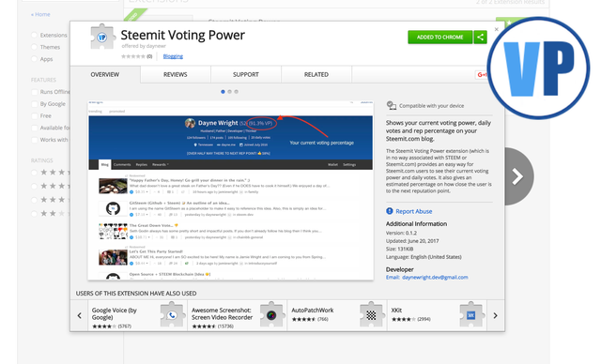Show previous related extensions with left arrow
This screenshot has width=601, height=364.
(x=79, y=315)
